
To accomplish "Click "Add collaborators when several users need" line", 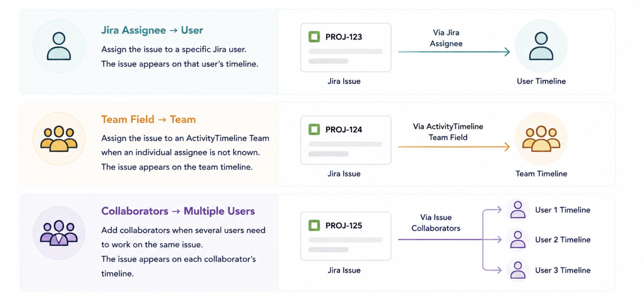I will coord(183,230).
